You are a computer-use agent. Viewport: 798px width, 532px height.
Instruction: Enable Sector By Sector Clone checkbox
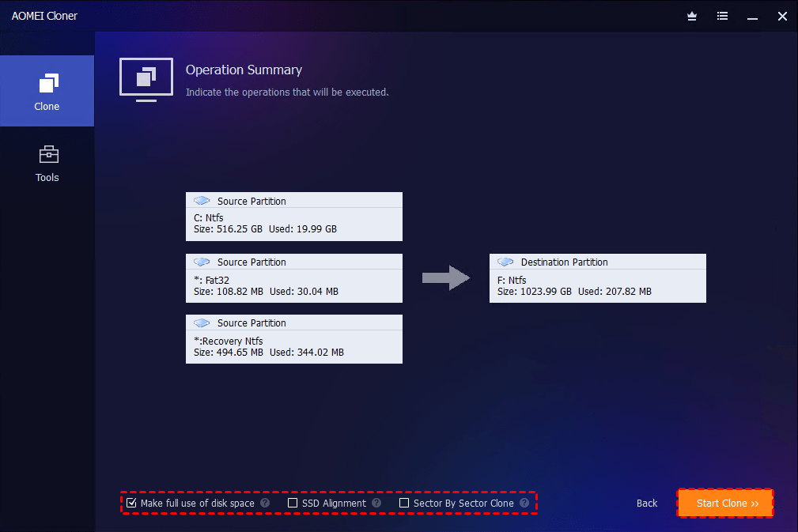(x=404, y=503)
